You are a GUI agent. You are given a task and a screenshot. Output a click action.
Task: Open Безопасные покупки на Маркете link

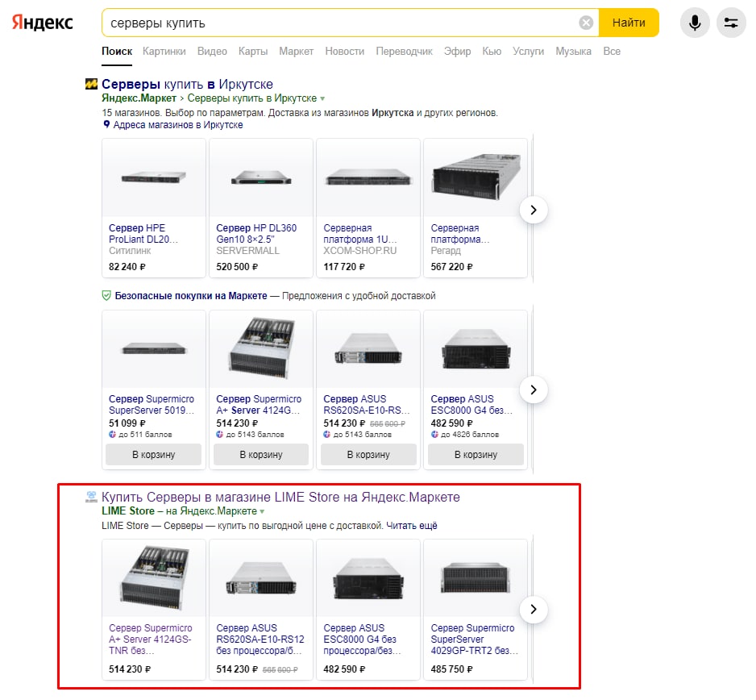click(x=191, y=296)
